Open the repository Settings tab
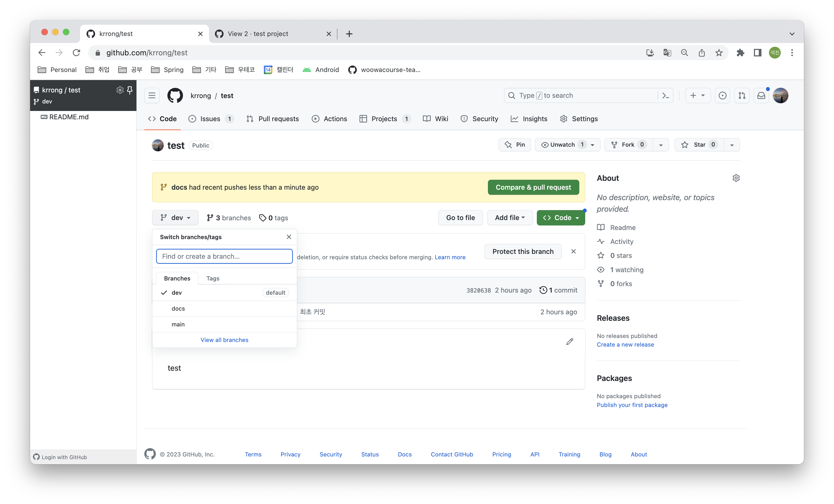The width and height of the screenshot is (834, 504). click(x=579, y=119)
